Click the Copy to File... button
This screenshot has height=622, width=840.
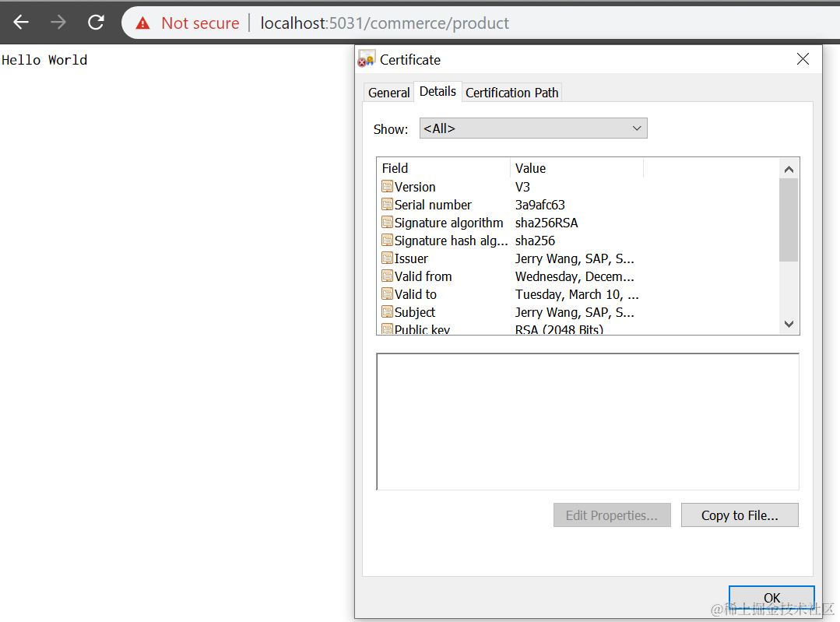click(740, 515)
